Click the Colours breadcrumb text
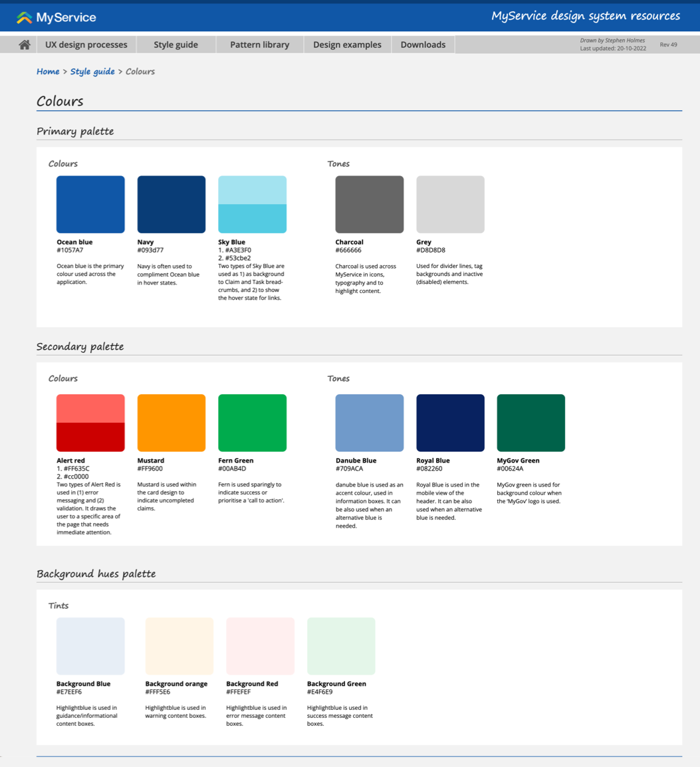Image resolution: width=700 pixels, height=767 pixels. point(140,71)
